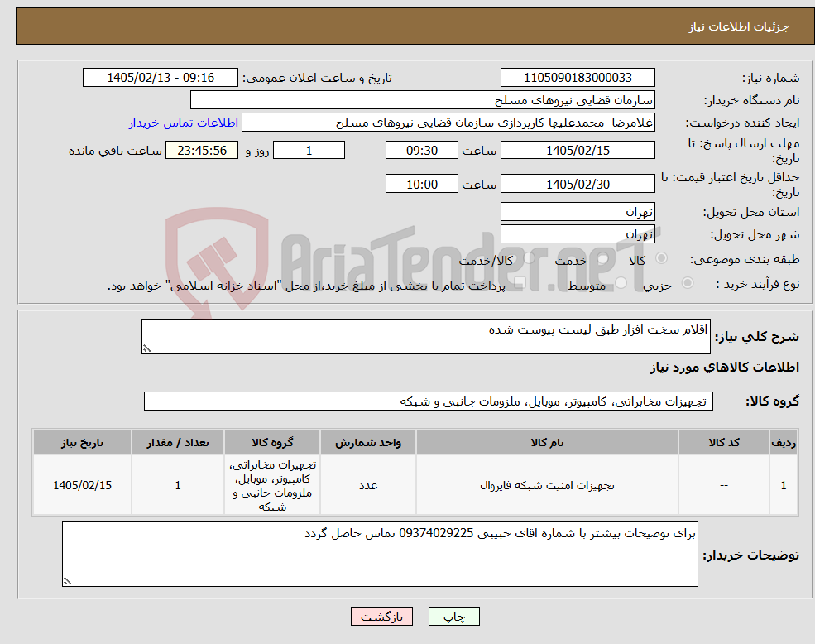Click the کد کالا column header
Screen dimensions: 815x644
[x=723, y=442]
